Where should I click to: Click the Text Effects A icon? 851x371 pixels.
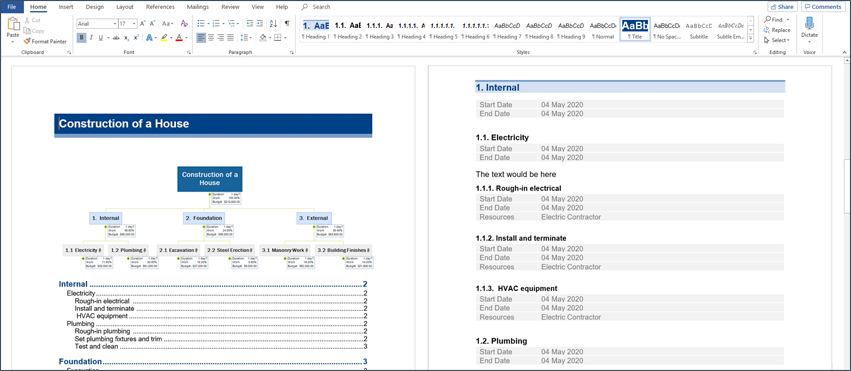(x=150, y=37)
